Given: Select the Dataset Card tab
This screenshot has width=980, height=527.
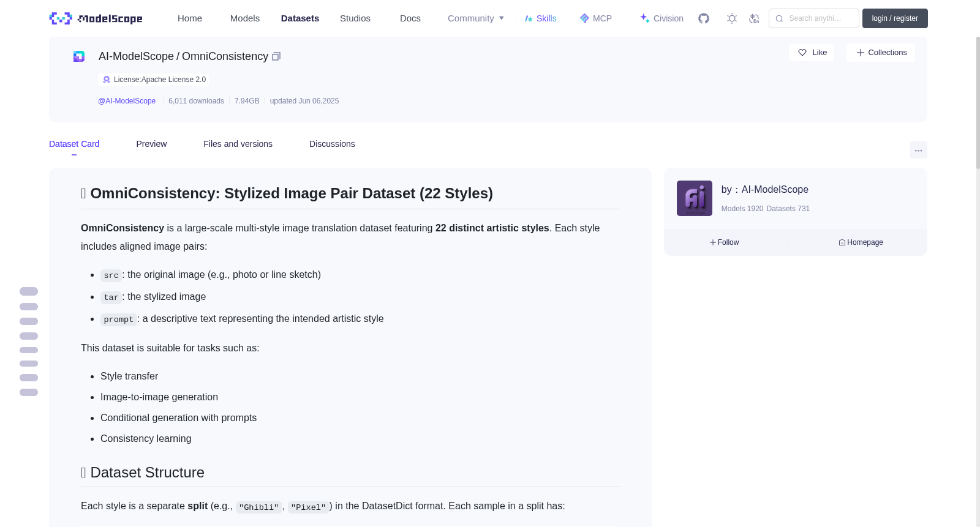Looking at the screenshot, I should point(74,144).
